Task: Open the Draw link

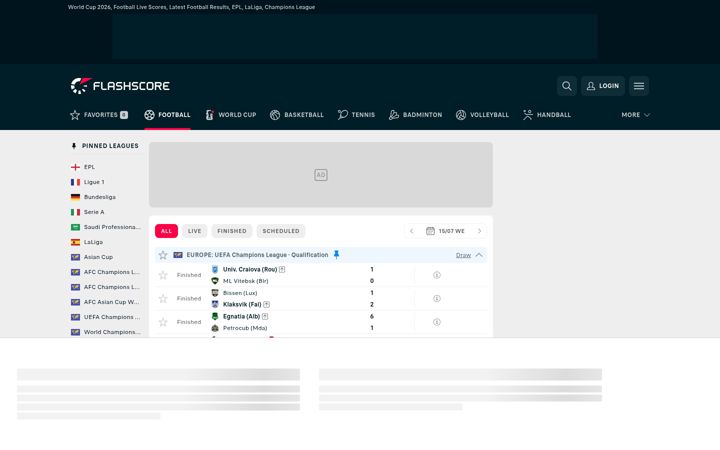Action: [463, 255]
